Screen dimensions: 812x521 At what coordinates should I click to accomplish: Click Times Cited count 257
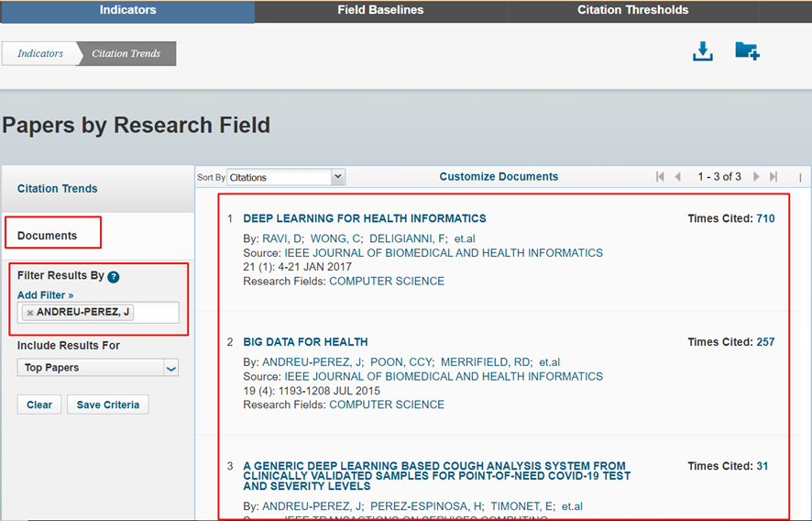[765, 342]
